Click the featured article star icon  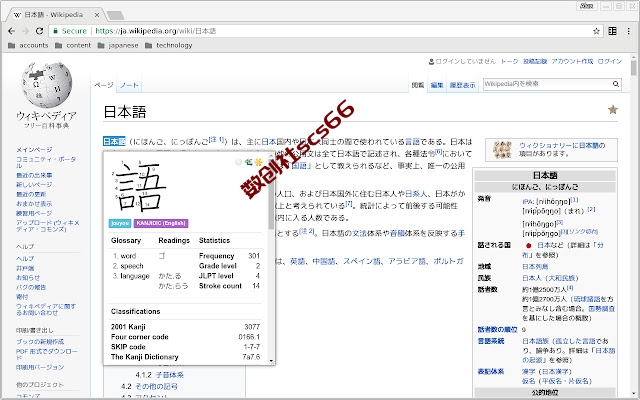click(x=613, y=109)
